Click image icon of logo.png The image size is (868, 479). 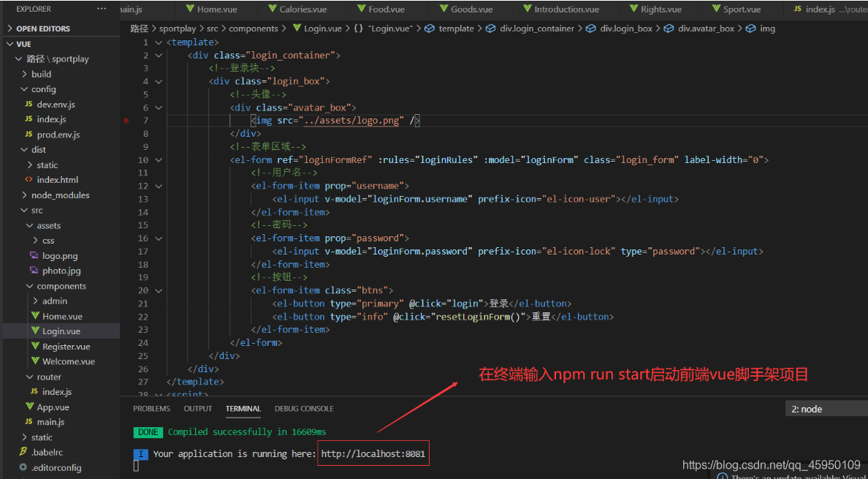click(34, 256)
